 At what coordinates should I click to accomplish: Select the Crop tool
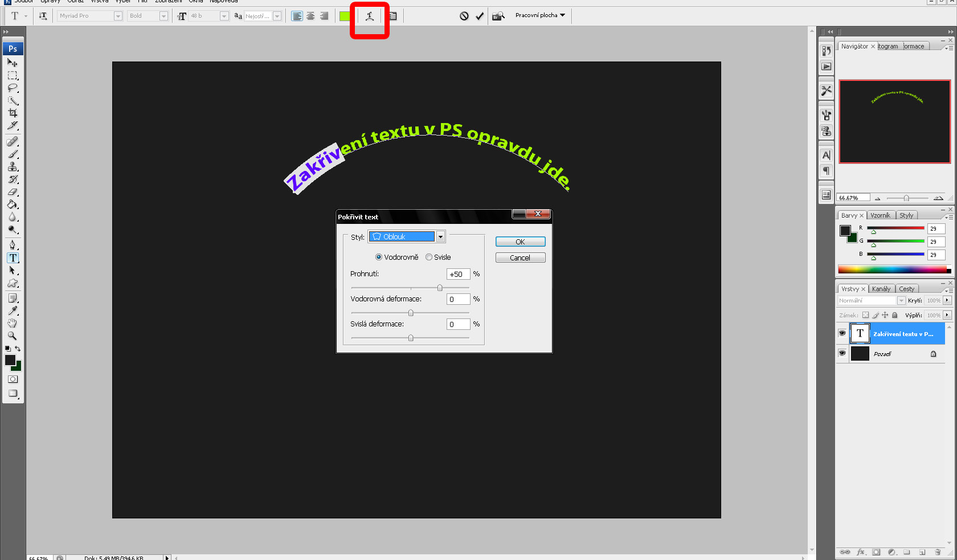click(x=13, y=113)
